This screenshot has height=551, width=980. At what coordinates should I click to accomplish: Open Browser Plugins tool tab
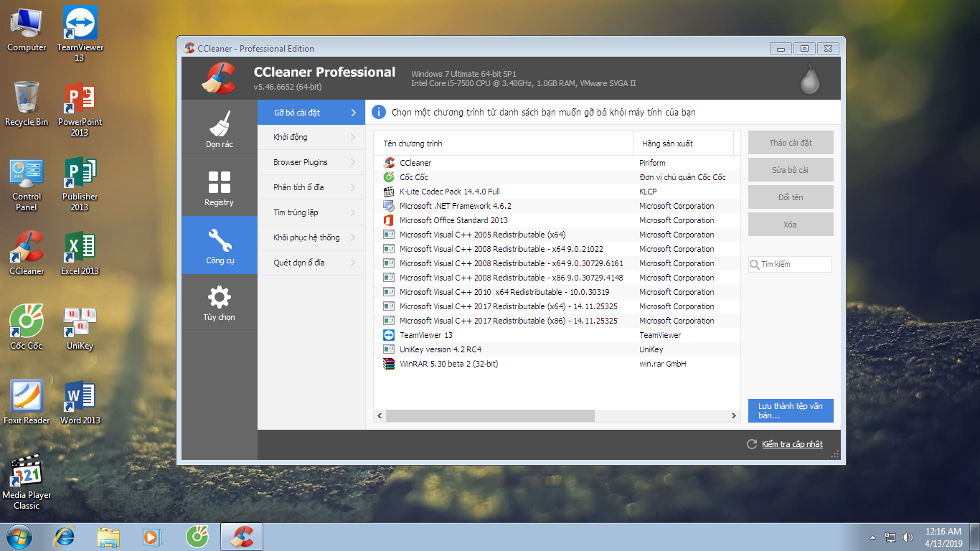coord(311,162)
